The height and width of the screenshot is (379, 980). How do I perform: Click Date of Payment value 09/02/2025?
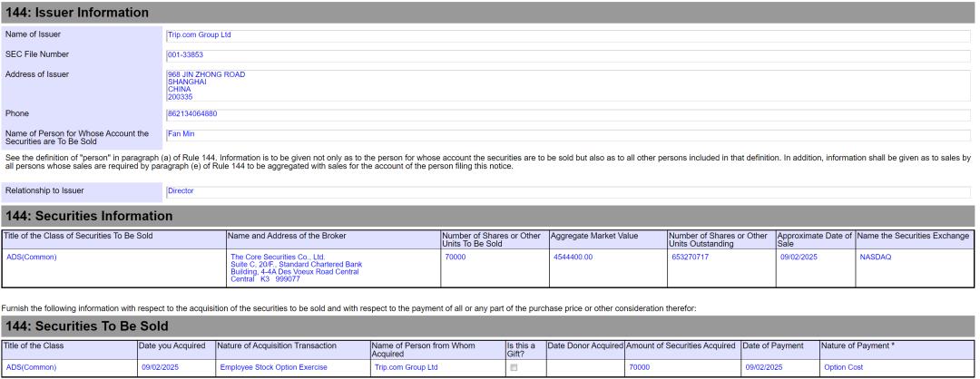coord(764,368)
